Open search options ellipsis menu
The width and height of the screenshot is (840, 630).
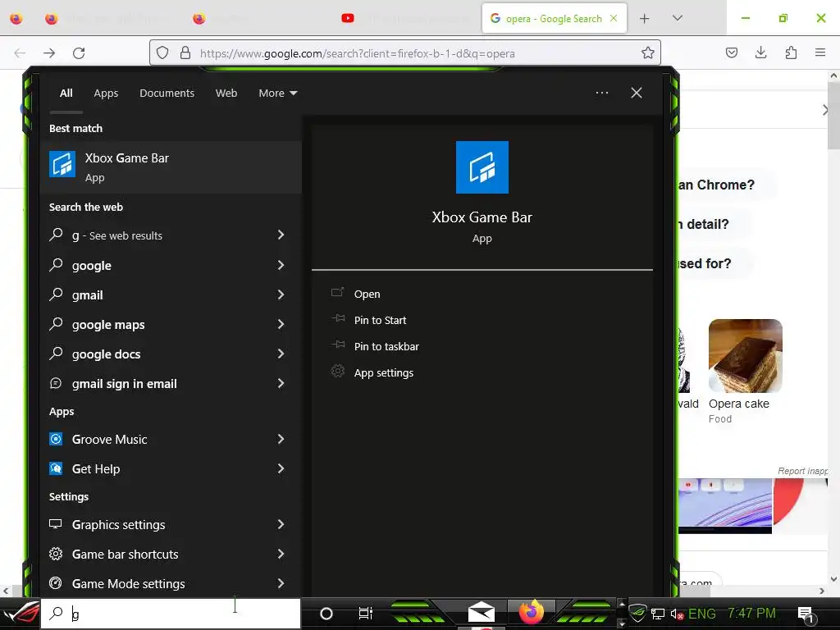pyautogui.click(x=601, y=93)
